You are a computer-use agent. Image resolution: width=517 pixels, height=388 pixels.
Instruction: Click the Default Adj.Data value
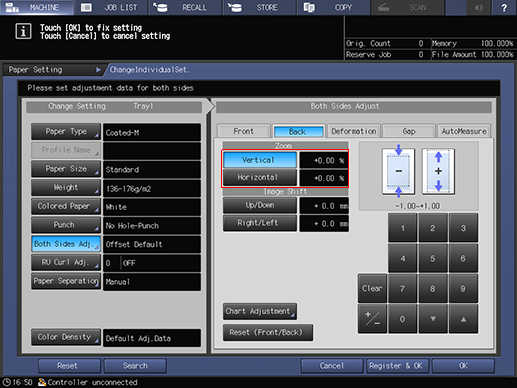[x=152, y=338]
